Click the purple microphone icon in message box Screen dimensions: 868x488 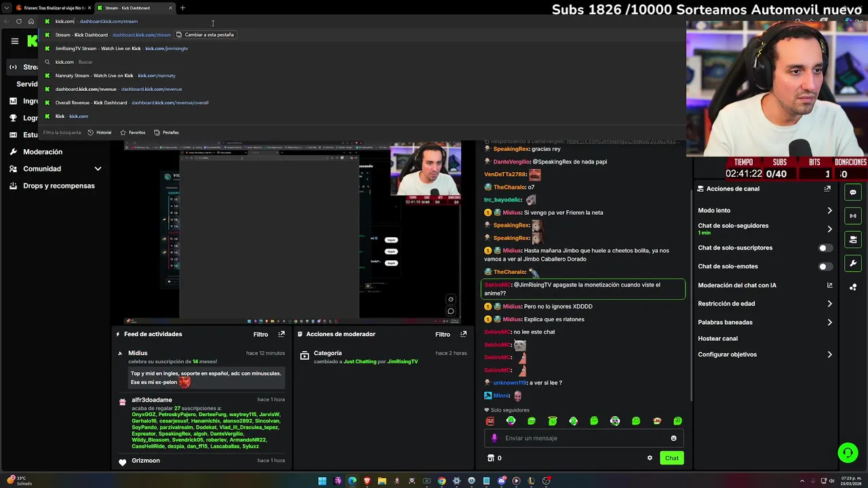(x=494, y=439)
